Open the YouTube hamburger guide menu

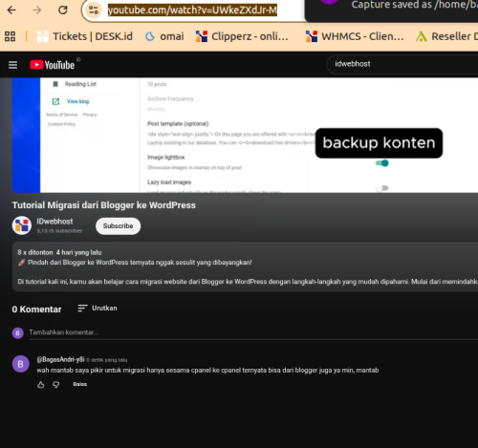(x=12, y=65)
